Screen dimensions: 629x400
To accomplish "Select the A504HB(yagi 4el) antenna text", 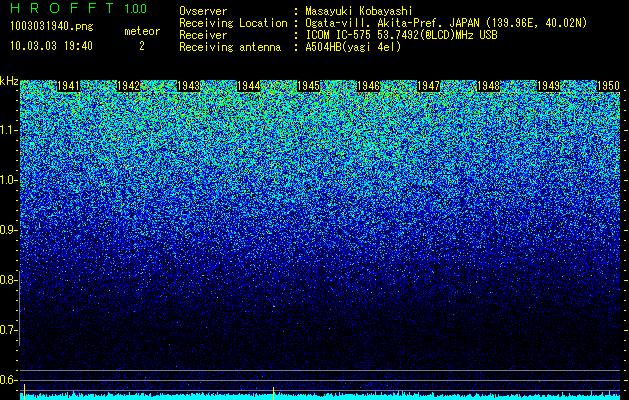I will click(x=353, y=47).
